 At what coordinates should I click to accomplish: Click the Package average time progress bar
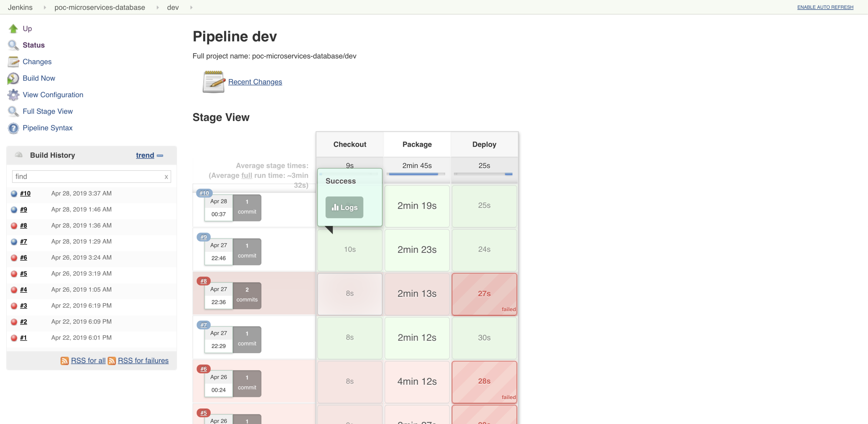[x=417, y=174]
